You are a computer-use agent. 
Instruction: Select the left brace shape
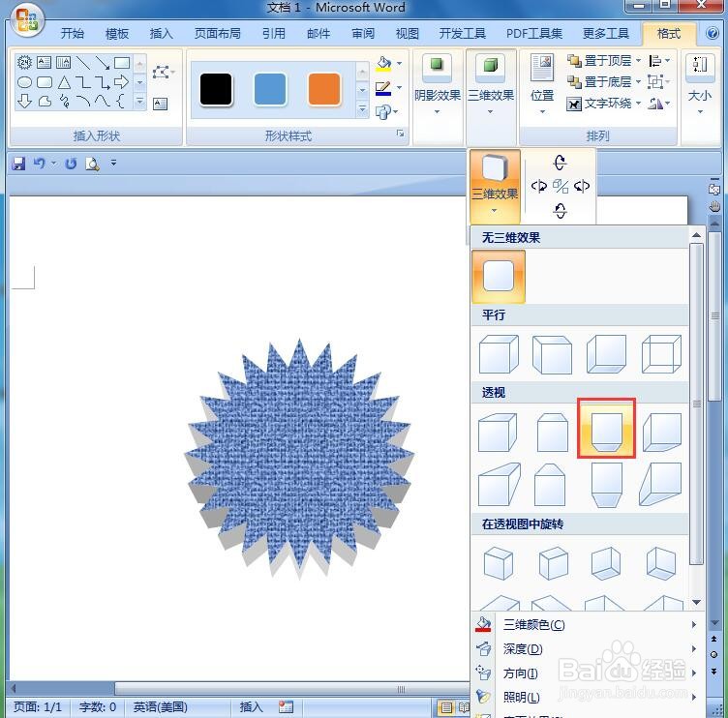(121, 102)
